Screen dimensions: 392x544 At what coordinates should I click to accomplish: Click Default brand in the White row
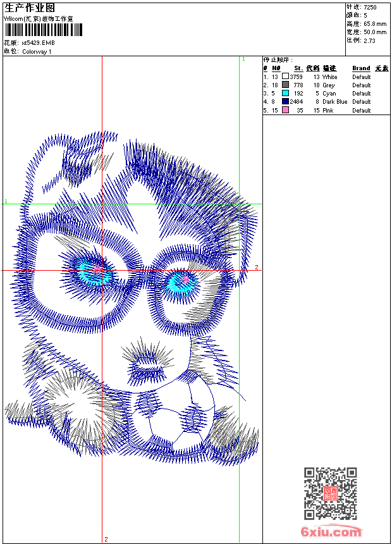362,77
